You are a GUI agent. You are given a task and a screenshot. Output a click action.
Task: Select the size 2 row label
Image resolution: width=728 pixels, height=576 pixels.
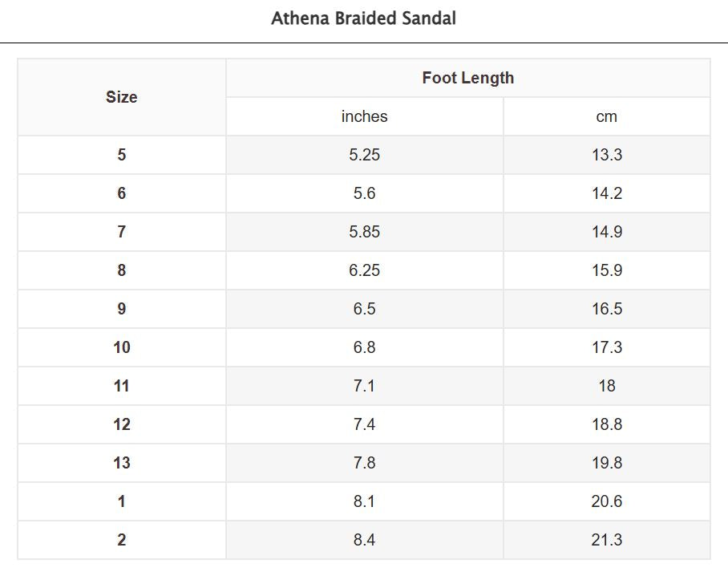[122, 540]
